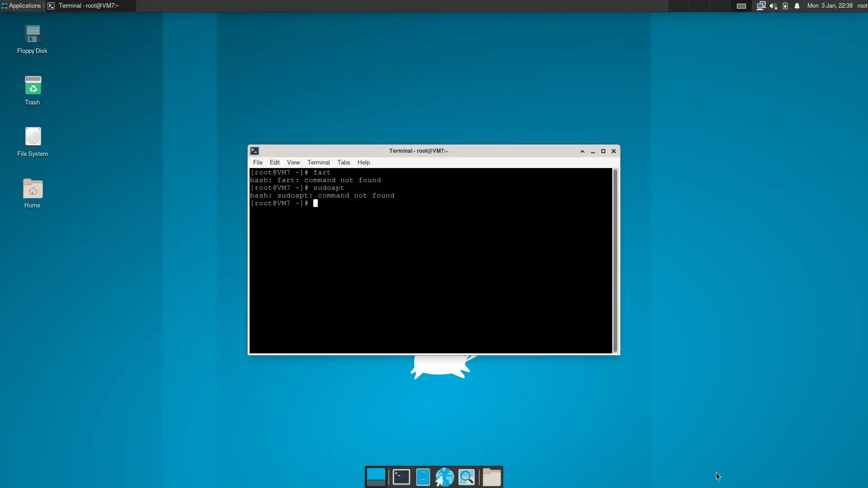This screenshot has height=488, width=868.
Task: Open File Manager cabinet icon in dock
Action: (423, 477)
